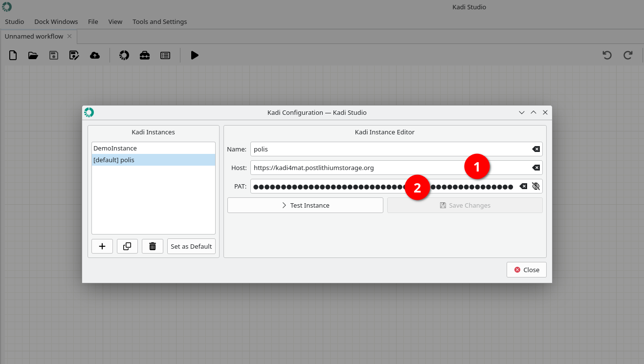Screen dimensions: 644x364
Task: Delete the selected instance with trash icon
Action: coord(153,246)
